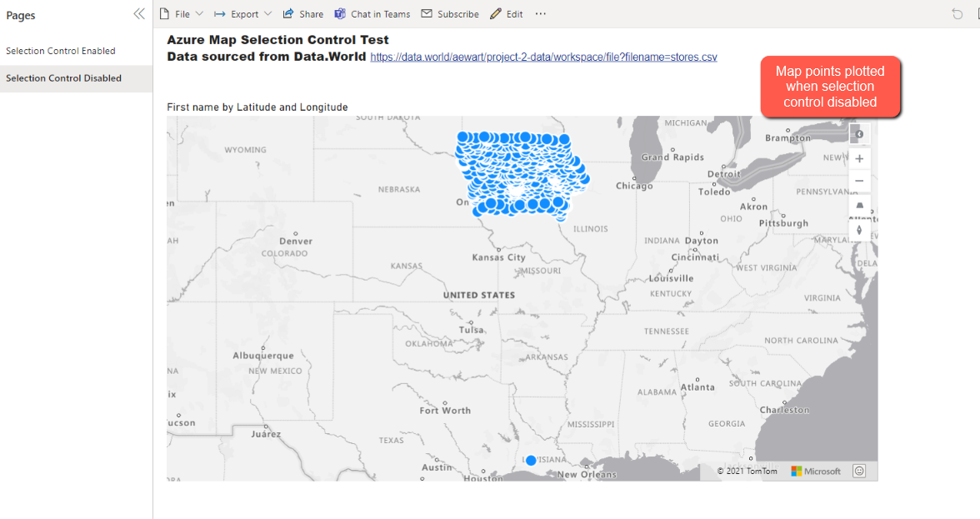The image size is (980, 519).
Task: Select the blue data point in Louisiana
Action: [531, 461]
